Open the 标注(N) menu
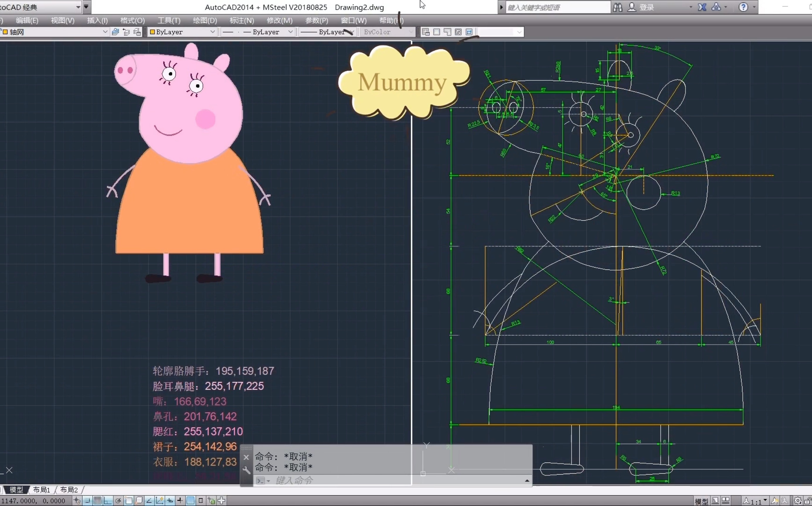This screenshot has height=506, width=812. coord(242,21)
